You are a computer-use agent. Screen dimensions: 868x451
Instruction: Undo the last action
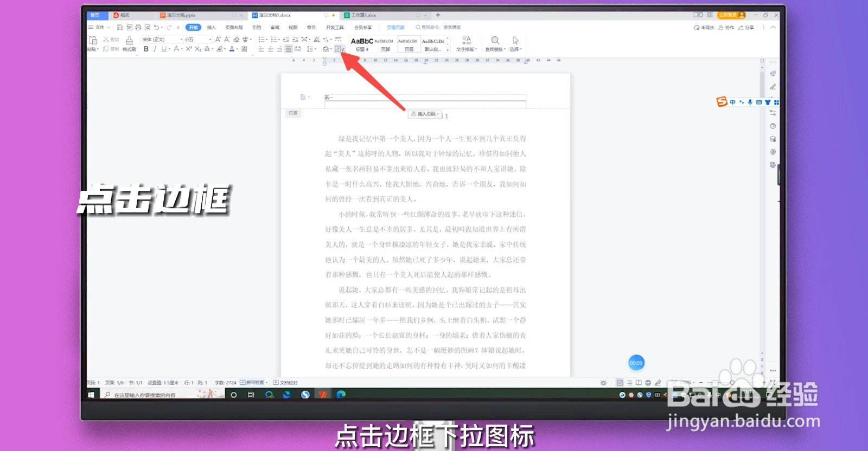click(x=156, y=27)
